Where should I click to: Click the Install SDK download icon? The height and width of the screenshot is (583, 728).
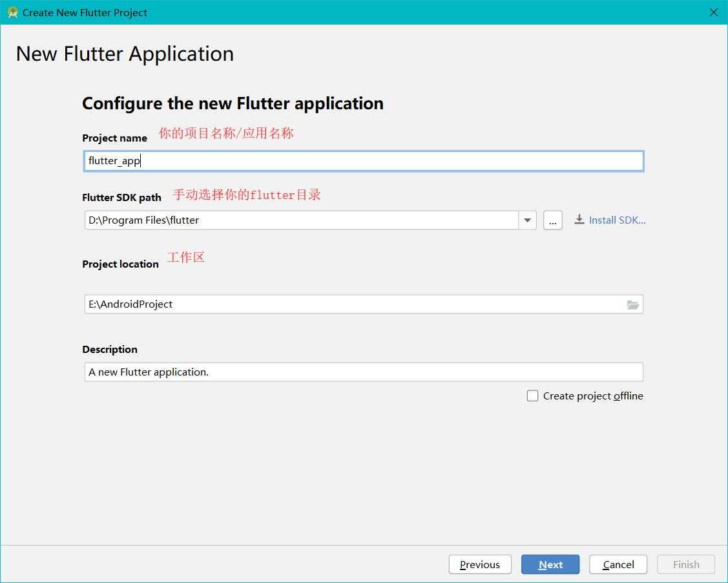coord(579,219)
